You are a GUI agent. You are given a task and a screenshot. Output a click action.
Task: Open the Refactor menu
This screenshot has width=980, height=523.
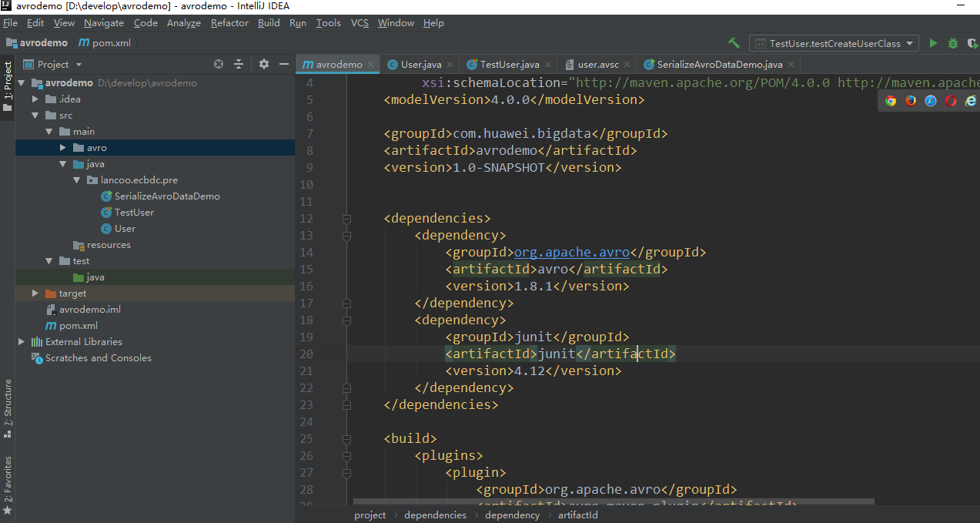[229, 23]
